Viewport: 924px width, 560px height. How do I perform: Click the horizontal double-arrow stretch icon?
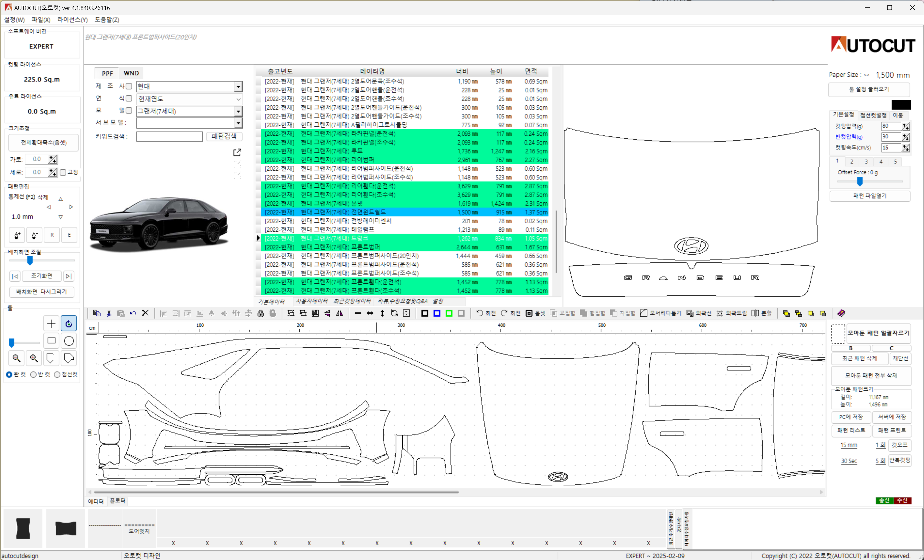coord(370,313)
